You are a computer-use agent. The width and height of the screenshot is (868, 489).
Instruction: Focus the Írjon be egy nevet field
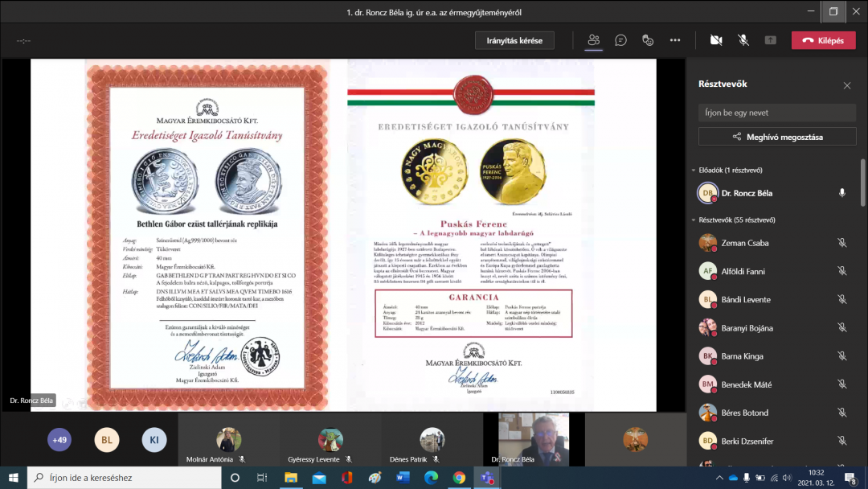pos(776,113)
